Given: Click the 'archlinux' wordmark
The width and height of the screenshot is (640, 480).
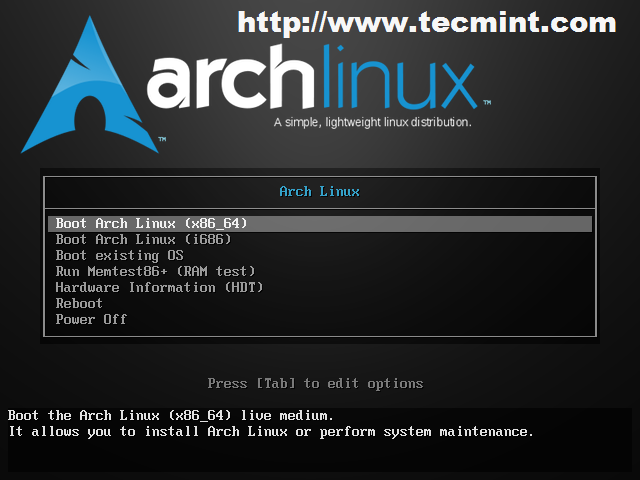Looking at the screenshot, I should [x=312, y=78].
